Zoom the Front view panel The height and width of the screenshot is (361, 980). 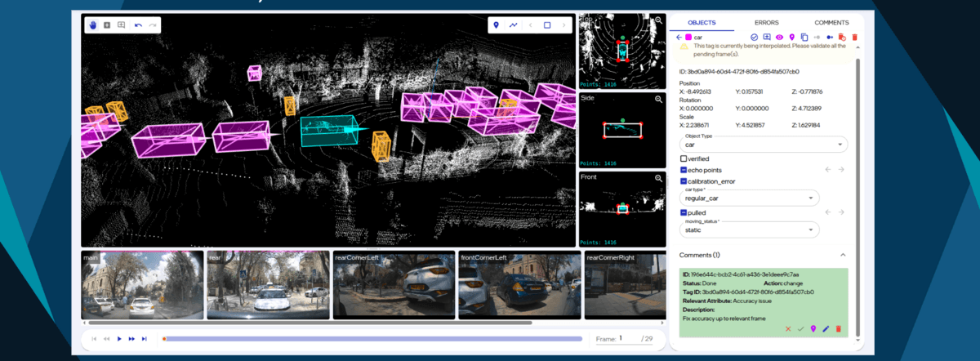(658, 178)
